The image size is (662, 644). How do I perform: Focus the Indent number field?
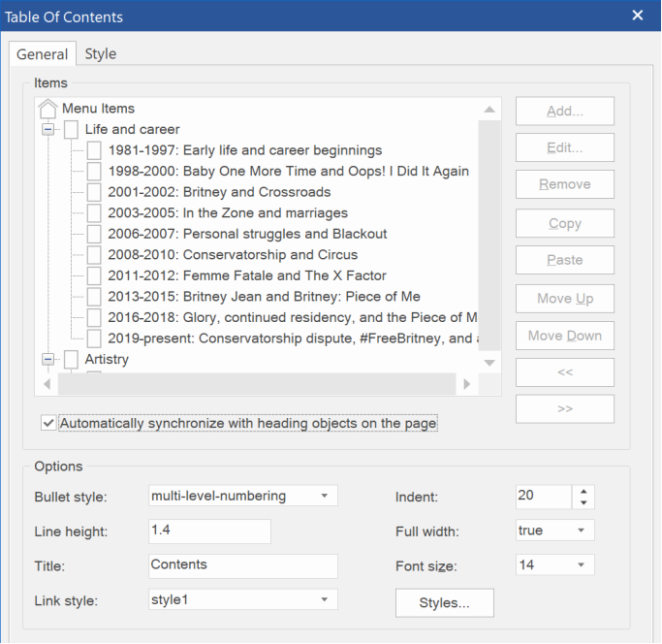pyautogui.click(x=544, y=497)
